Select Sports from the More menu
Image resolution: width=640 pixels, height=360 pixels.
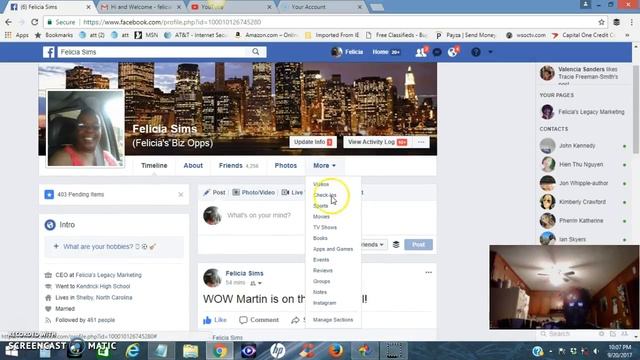320,206
